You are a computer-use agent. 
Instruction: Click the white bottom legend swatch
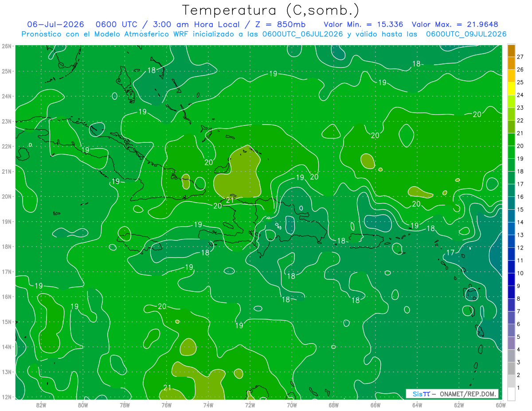click(x=512, y=393)
